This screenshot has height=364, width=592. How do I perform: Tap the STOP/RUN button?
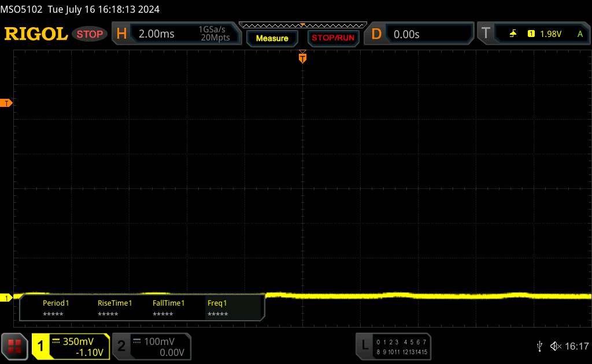[333, 38]
